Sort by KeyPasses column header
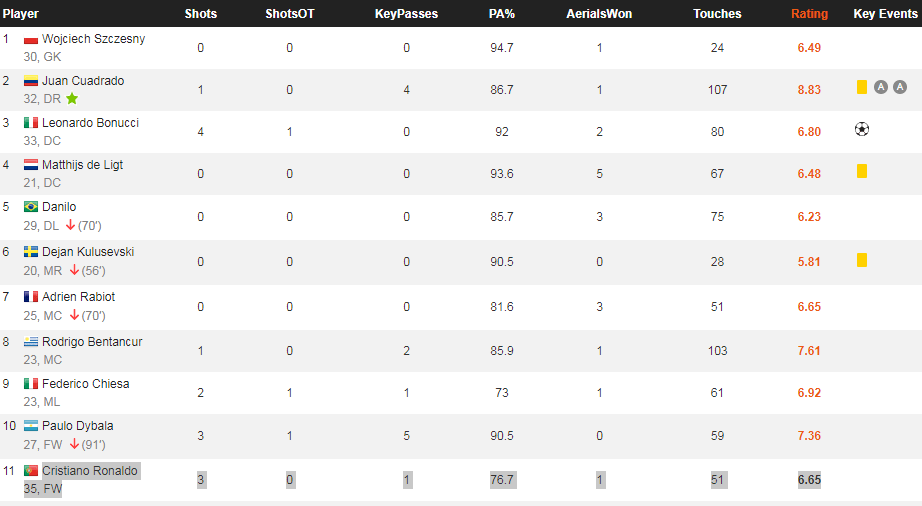 coord(406,14)
